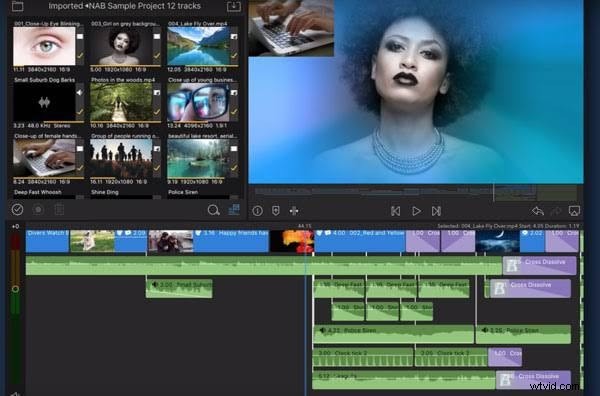The height and width of the screenshot is (396, 600).
Task: Open the library search magnifier
Action: click(214, 210)
